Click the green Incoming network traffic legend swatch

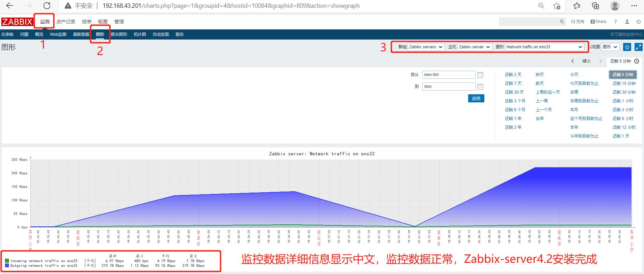click(x=7, y=261)
